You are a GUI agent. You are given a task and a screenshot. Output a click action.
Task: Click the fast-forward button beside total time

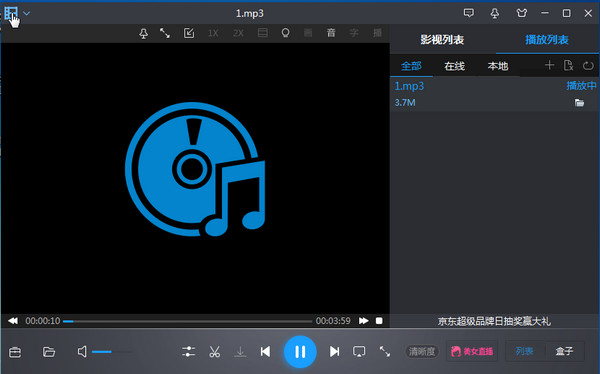[x=364, y=321]
